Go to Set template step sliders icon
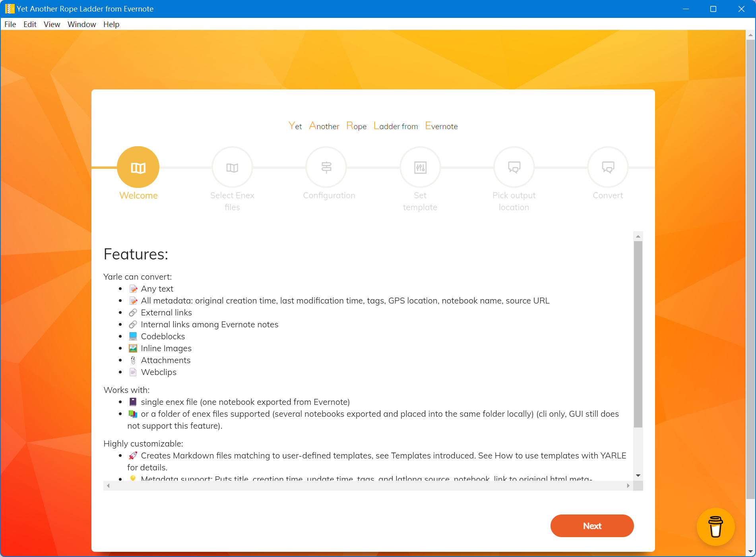This screenshot has height=557, width=756. 420,167
